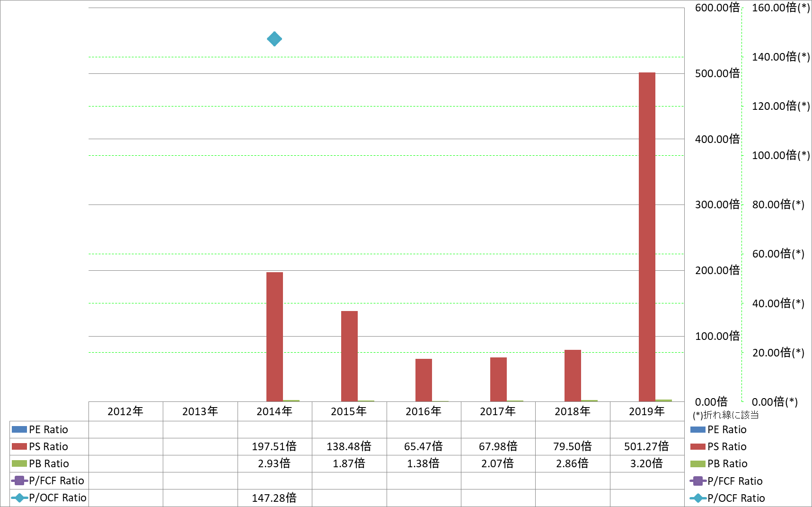The width and height of the screenshot is (812, 507).
Task: Click the 1.87倍 PB Ratio cell
Action: pos(349,463)
